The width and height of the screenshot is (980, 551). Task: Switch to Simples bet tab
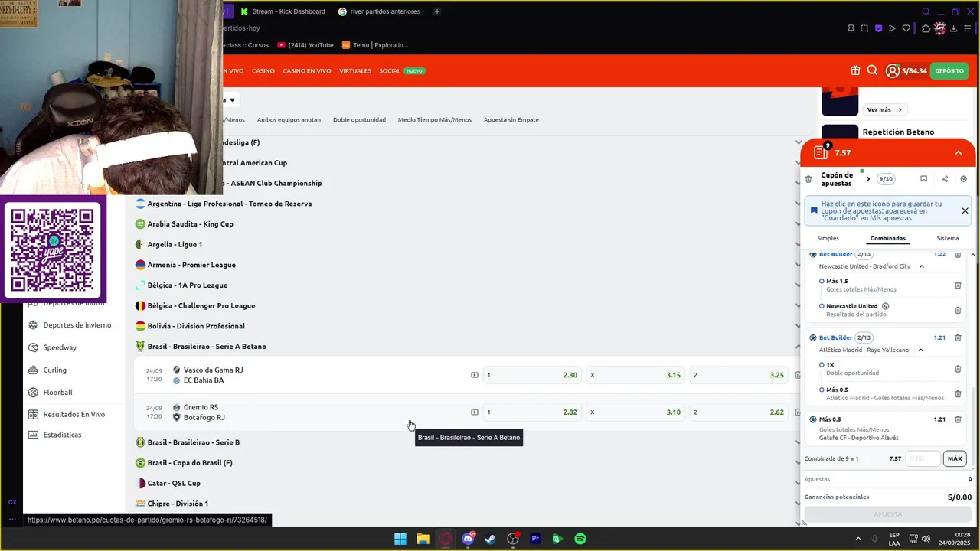click(828, 238)
